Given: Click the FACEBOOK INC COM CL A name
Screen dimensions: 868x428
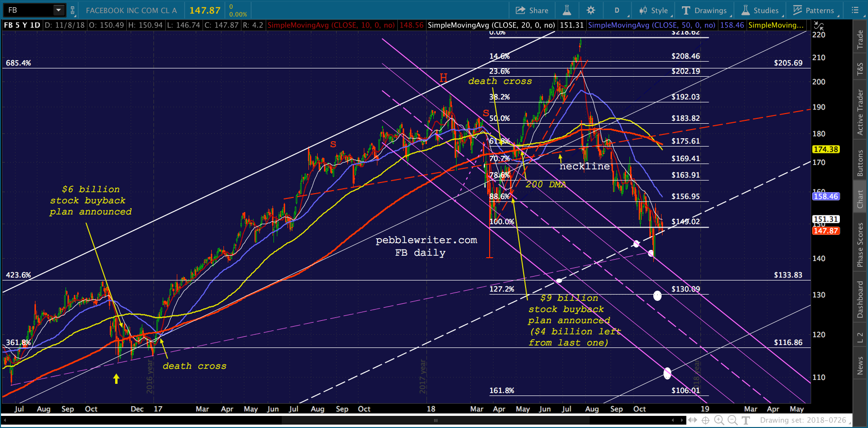Looking at the screenshot, I should click(x=131, y=10).
